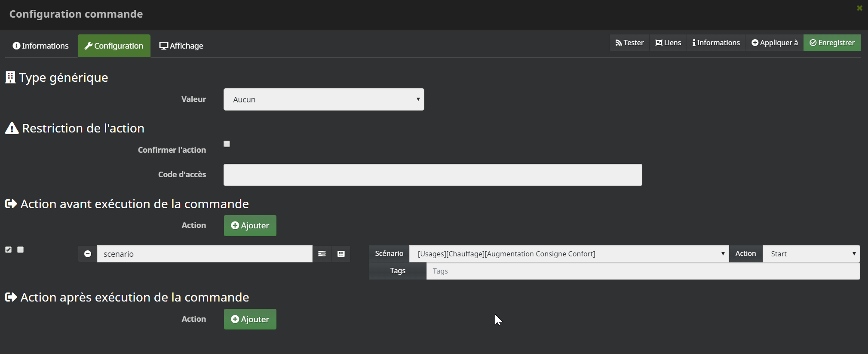Add an action after command execution
This screenshot has height=354, width=868.
pyautogui.click(x=250, y=319)
